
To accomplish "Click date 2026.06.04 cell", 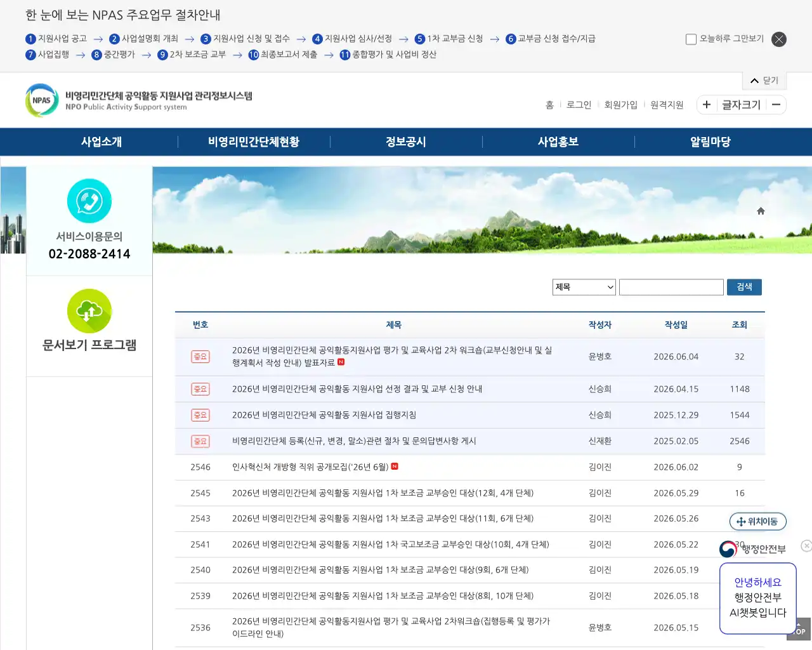I will tap(676, 357).
